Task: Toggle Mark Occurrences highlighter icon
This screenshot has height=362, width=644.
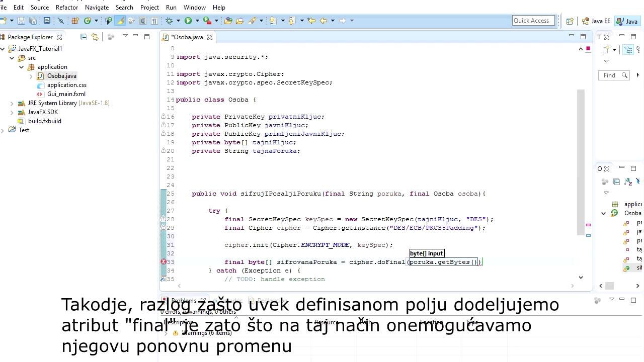Action: point(120,21)
